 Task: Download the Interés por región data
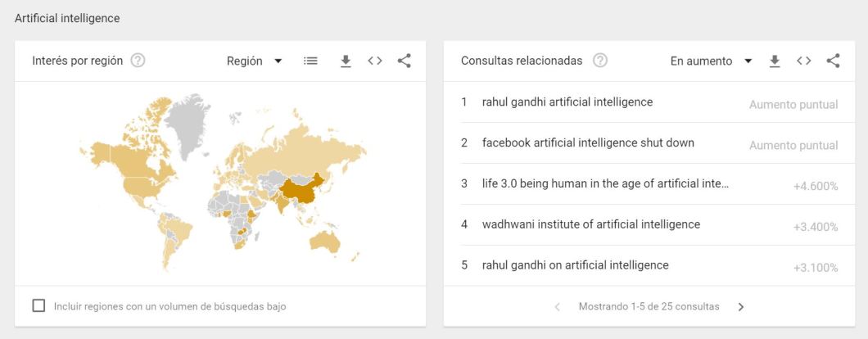346,61
